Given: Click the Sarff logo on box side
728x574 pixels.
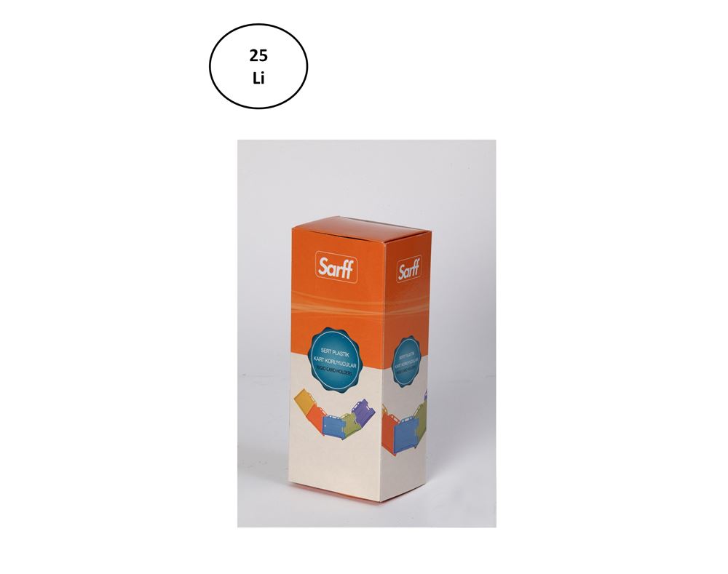Looking at the screenshot, I should (409, 268).
